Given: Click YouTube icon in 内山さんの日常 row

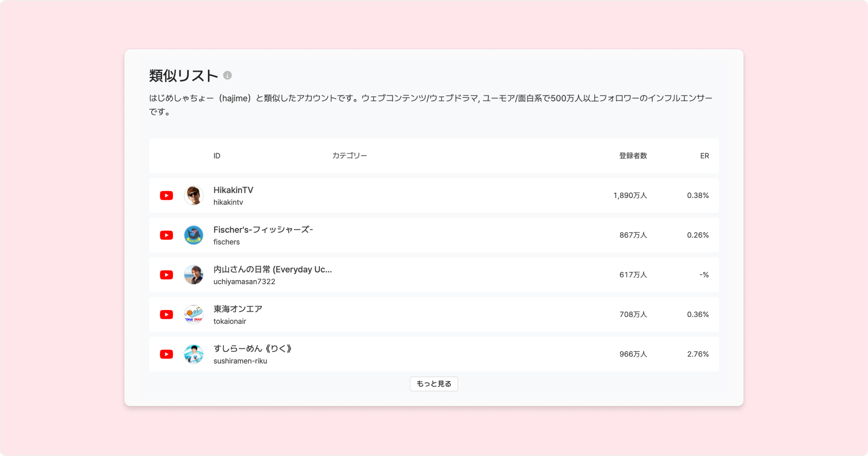Looking at the screenshot, I should (x=166, y=275).
